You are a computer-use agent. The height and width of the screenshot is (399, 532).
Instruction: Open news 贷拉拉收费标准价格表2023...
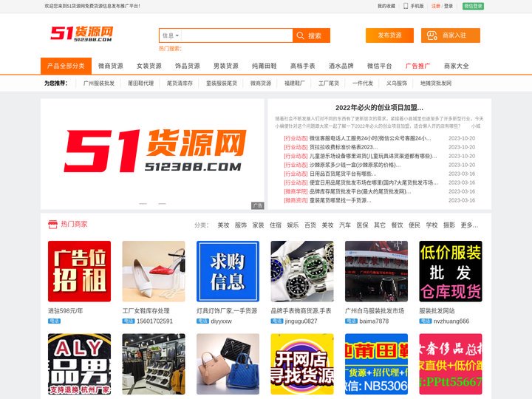click(344, 147)
